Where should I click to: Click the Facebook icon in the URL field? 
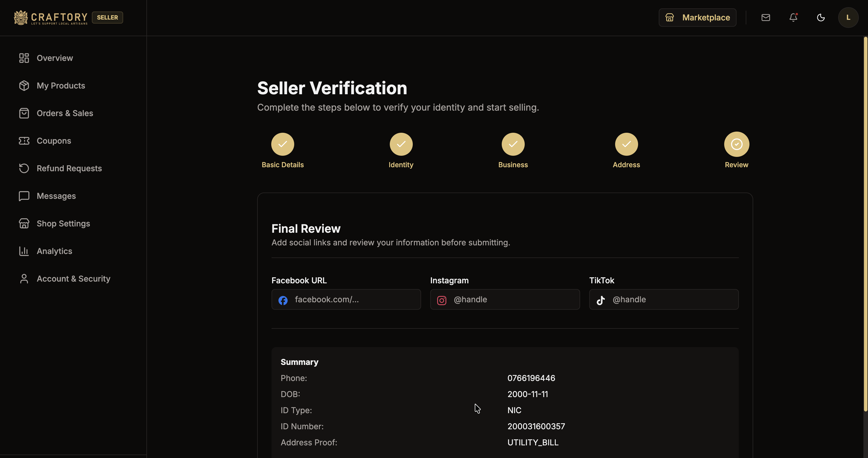[x=283, y=300]
